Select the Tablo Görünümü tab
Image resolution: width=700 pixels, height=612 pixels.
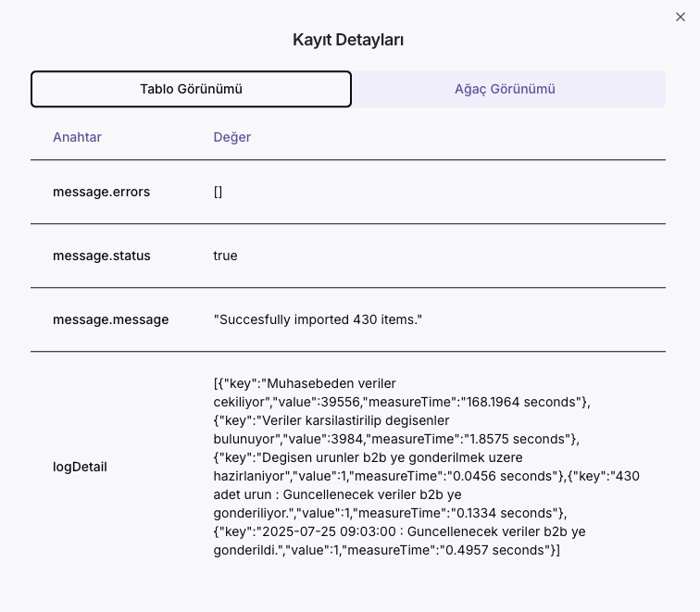(191, 90)
